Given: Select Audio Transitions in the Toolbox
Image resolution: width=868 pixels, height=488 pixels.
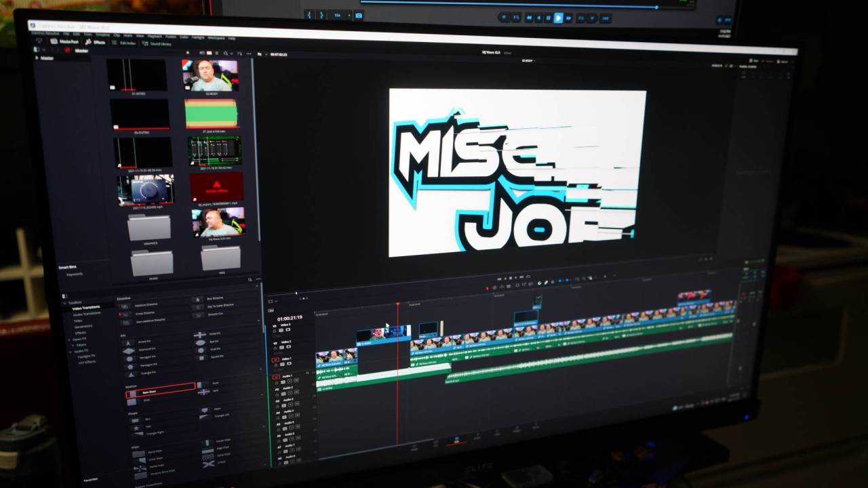Looking at the screenshot, I should (x=86, y=314).
